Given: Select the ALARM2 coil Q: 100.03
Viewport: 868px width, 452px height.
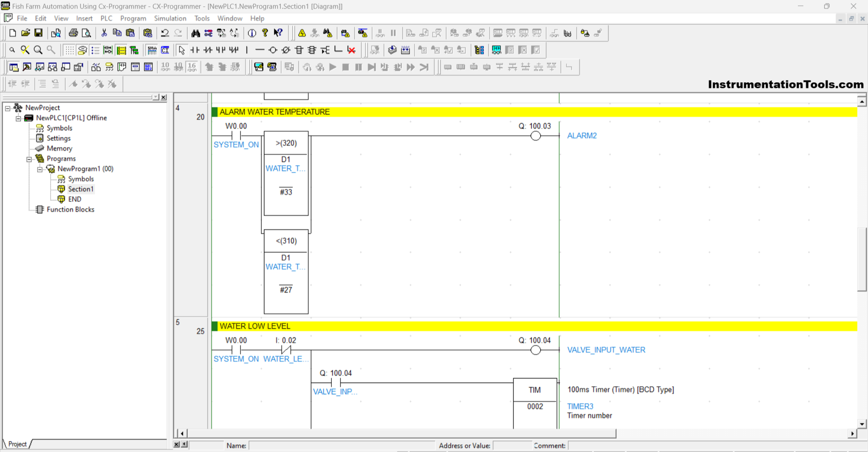Looking at the screenshot, I should click(536, 136).
